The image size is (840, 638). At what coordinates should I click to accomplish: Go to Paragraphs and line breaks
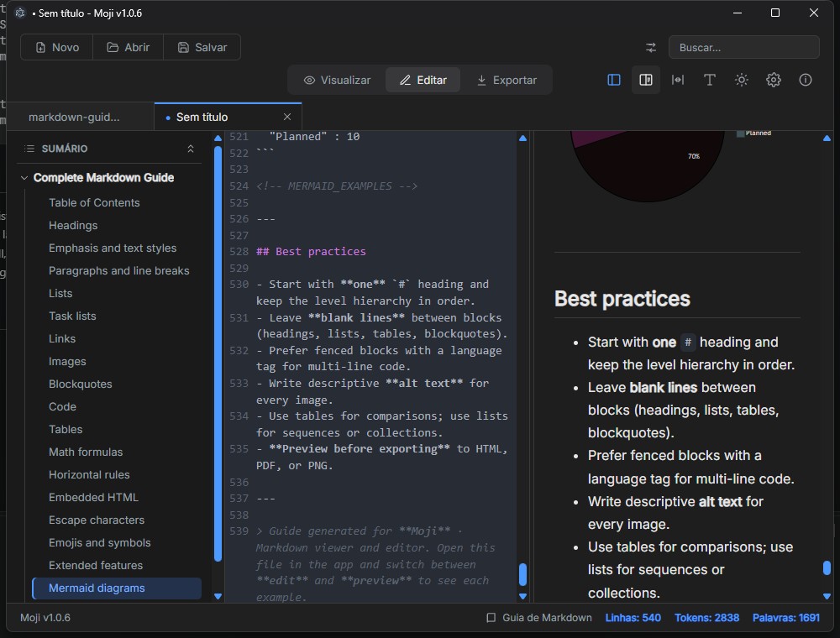[119, 271]
